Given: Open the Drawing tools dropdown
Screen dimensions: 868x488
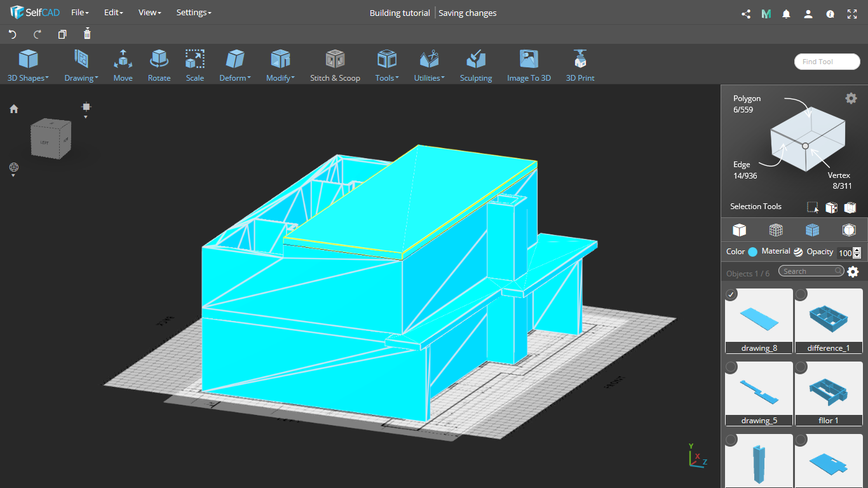Looking at the screenshot, I should click(81, 66).
